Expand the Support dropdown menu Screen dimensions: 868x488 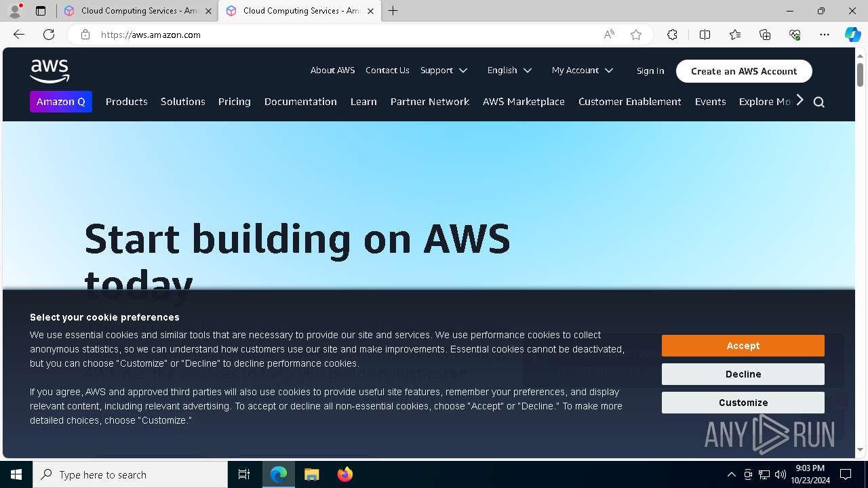[x=443, y=70]
